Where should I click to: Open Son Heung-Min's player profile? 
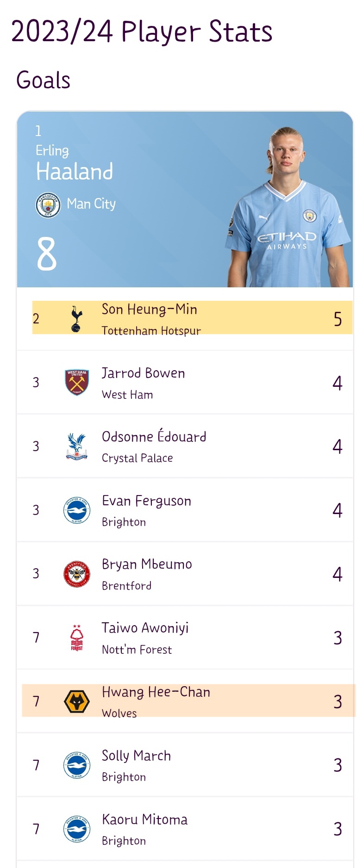(149, 309)
